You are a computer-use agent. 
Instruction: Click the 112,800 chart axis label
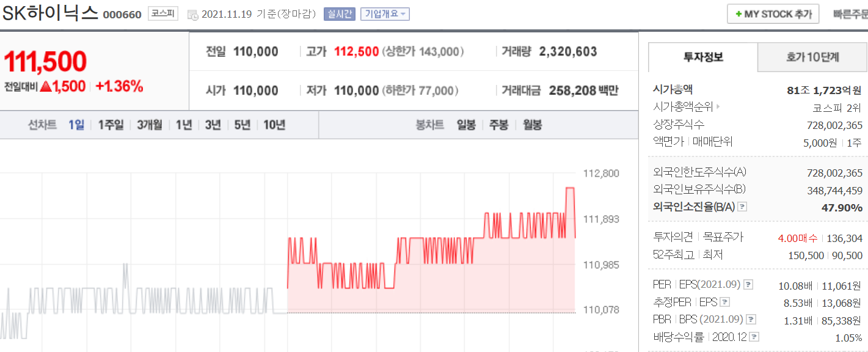point(602,174)
